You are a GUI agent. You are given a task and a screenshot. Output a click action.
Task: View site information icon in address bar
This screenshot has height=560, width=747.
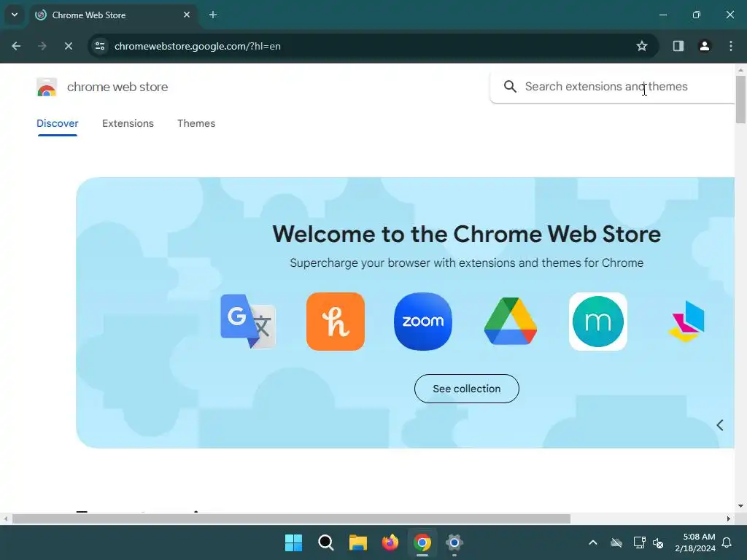[x=100, y=46]
